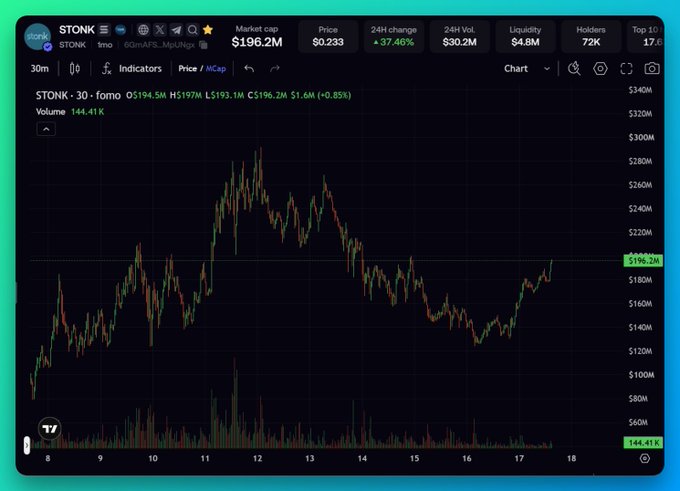Click the Market cap $196.2M value
Screen dimensions: 680x491
pyautogui.click(x=257, y=42)
